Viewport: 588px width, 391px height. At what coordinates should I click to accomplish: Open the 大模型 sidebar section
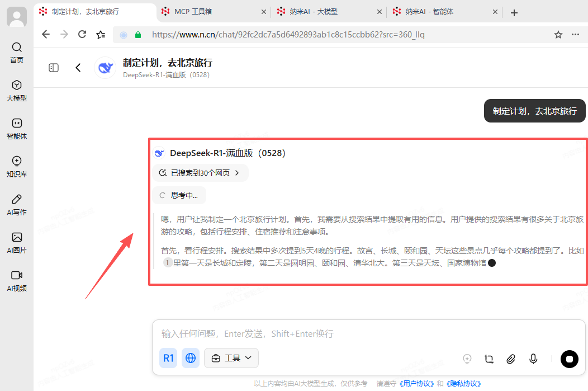pyautogui.click(x=17, y=91)
